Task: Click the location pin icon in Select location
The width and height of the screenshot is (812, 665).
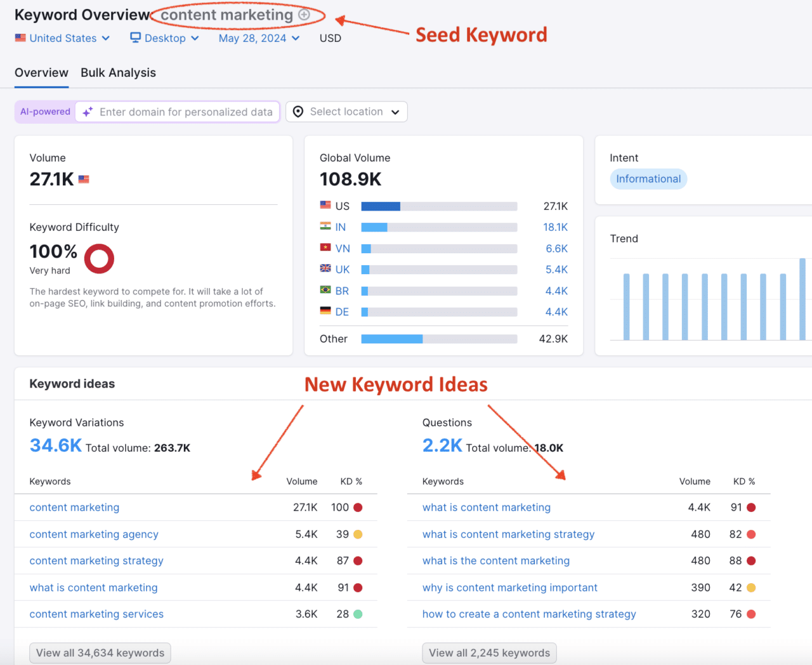Action: [298, 112]
